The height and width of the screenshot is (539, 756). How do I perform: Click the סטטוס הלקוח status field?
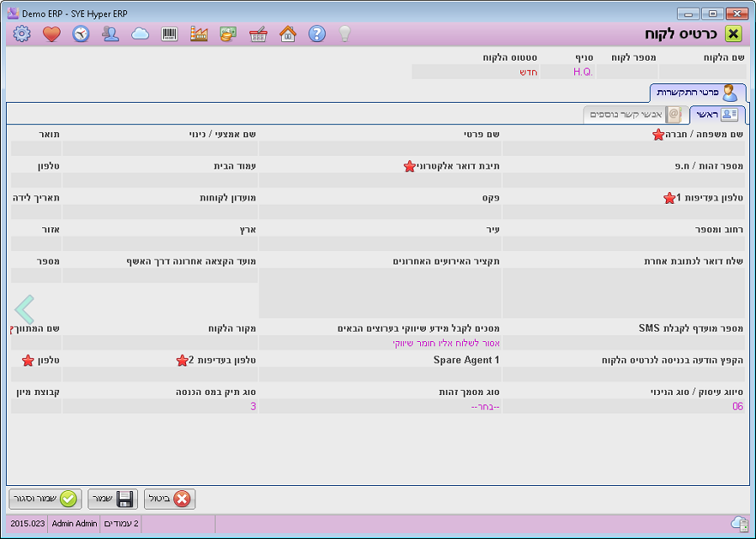click(476, 72)
